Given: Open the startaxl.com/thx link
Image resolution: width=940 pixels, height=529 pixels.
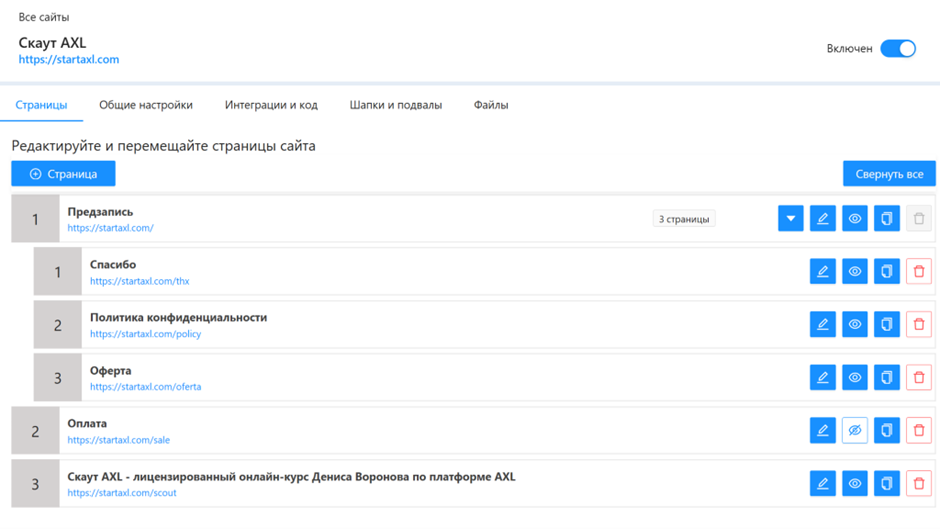Looking at the screenshot, I should 140,281.
